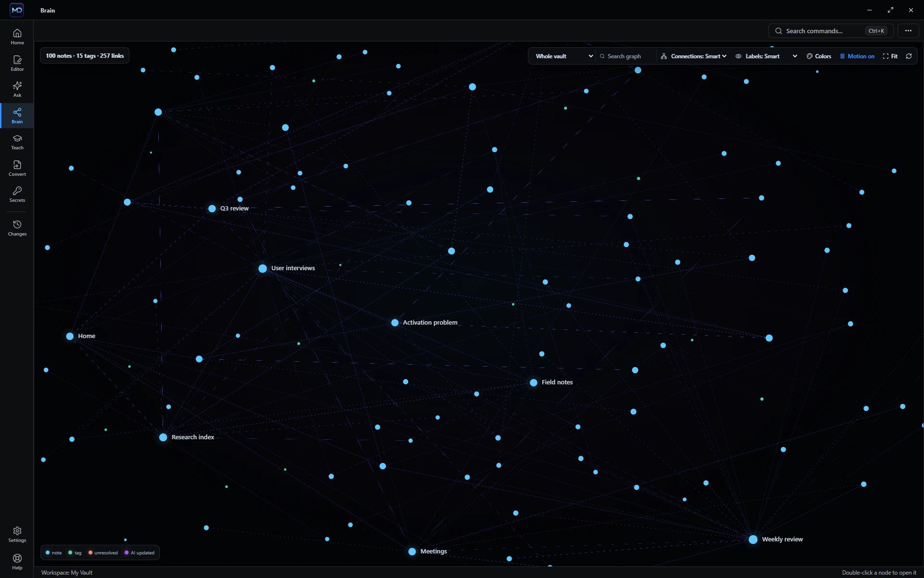Viewport: 924px width, 578px height.
Task: Click the eye icon beside Labels
Action: [738, 56]
